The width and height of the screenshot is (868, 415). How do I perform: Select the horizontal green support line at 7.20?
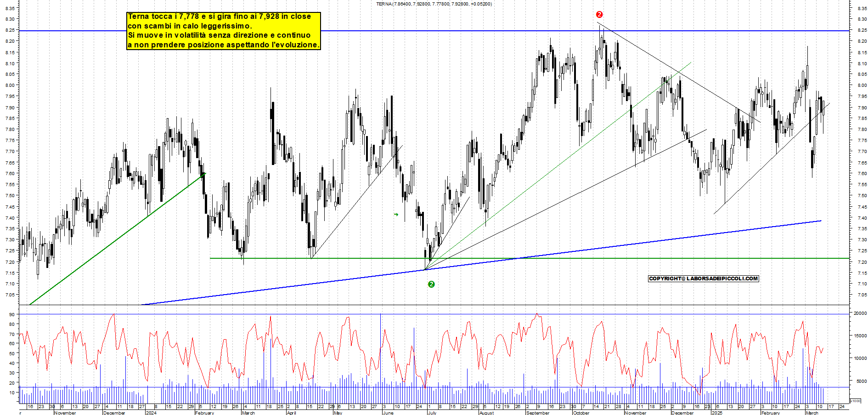530,258
